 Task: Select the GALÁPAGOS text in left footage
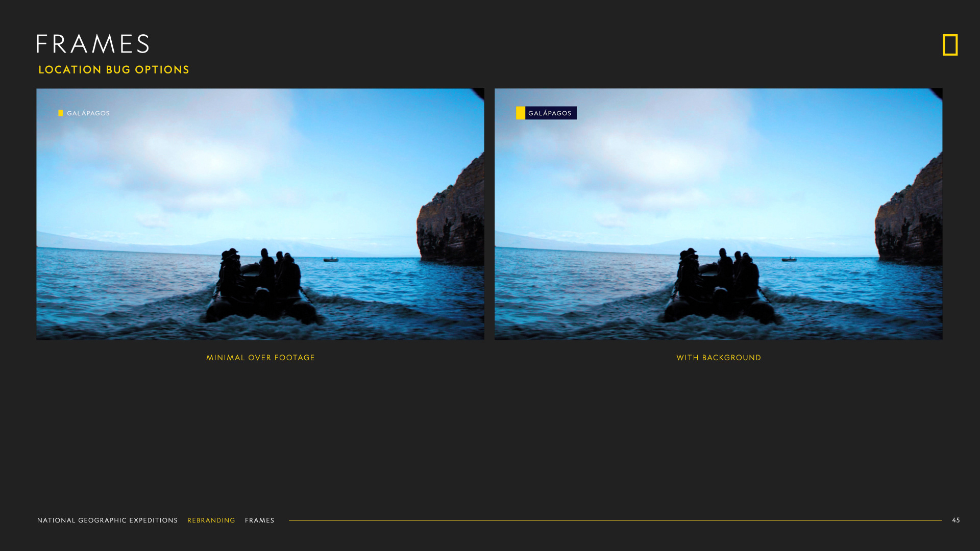[88, 113]
